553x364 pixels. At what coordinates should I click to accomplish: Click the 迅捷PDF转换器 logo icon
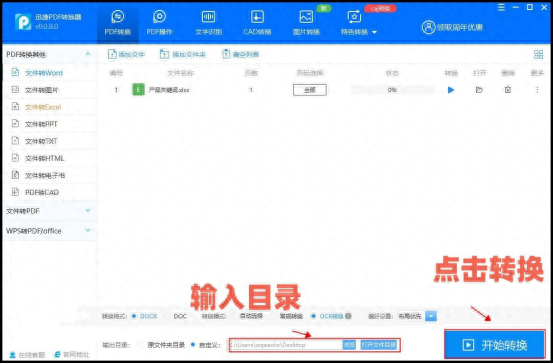[x=23, y=22]
